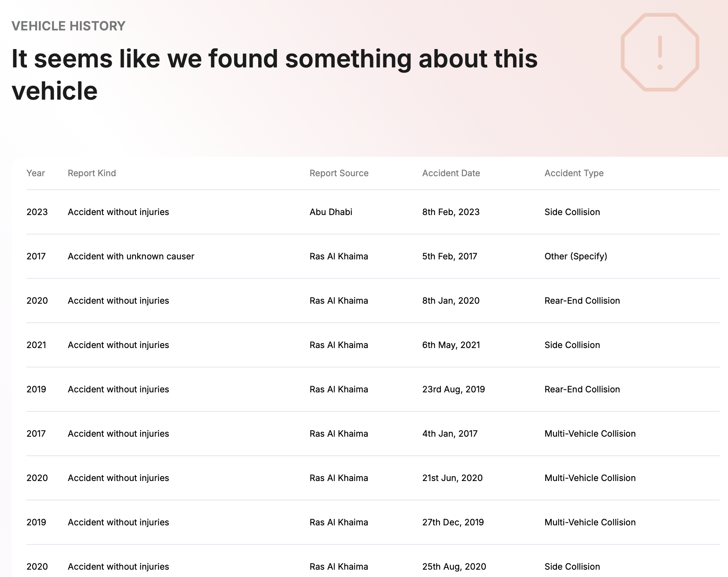The height and width of the screenshot is (577, 728).
Task: Click the 2023 year cell
Action: coord(37,212)
